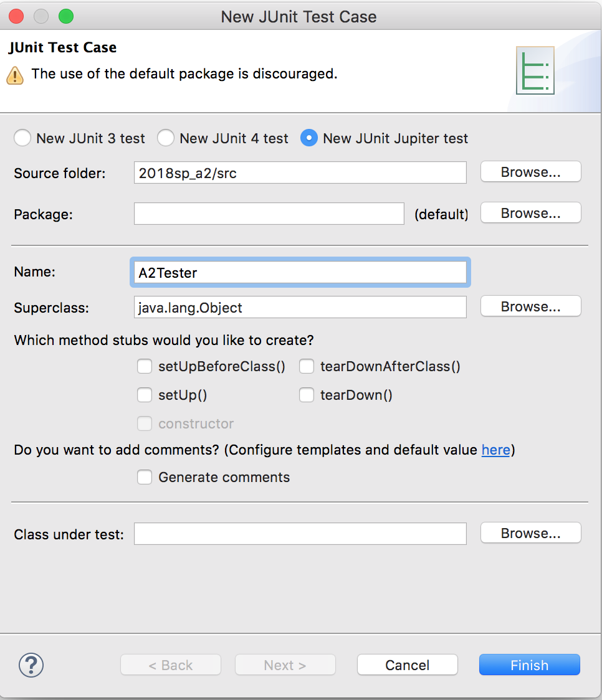Browse for the Class under test
Viewport: 602px width, 700px height.
[x=530, y=533]
